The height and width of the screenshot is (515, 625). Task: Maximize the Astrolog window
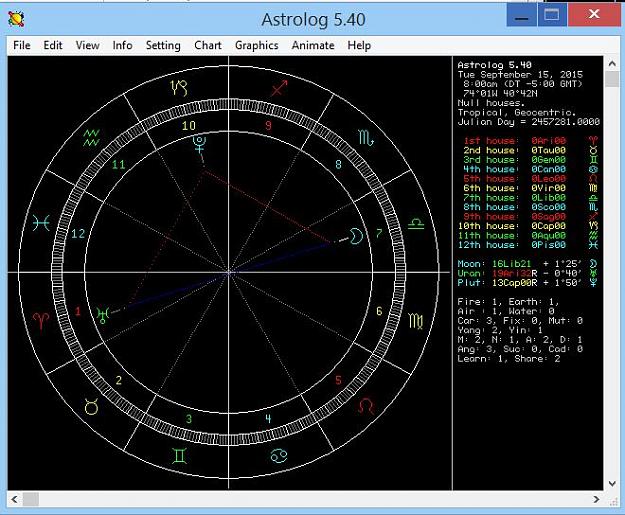click(x=552, y=15)
